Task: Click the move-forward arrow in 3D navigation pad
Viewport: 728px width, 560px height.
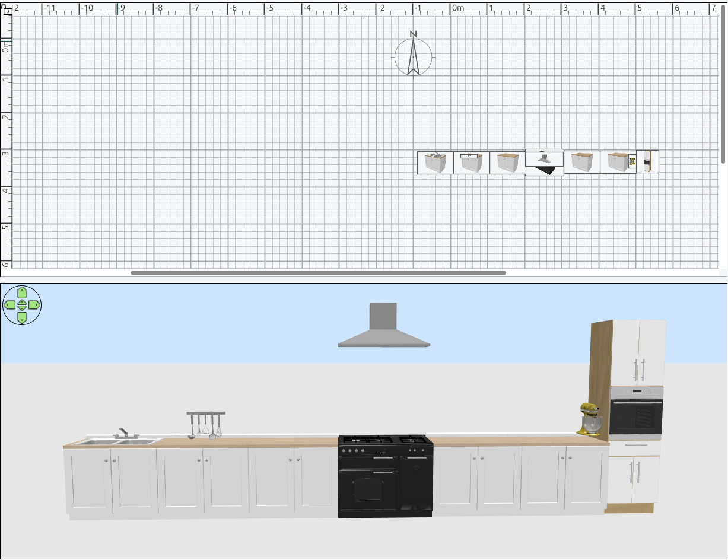Action: pos(22,292)
